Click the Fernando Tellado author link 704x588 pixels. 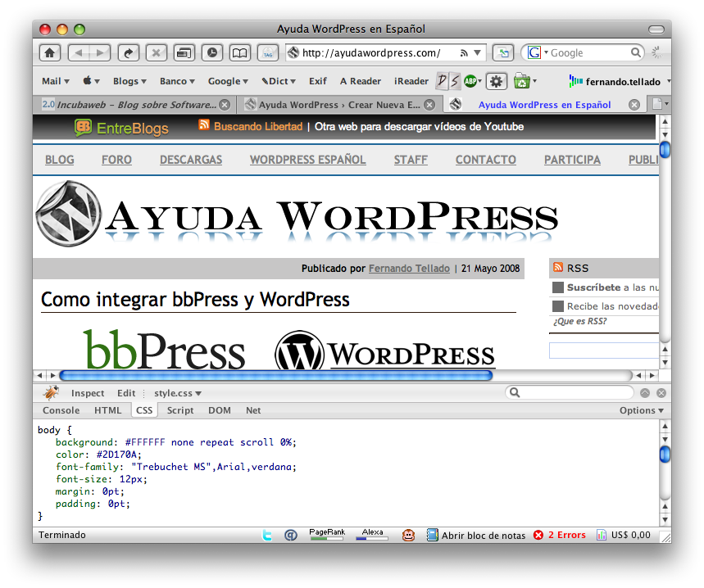click(x=409, y=269)
